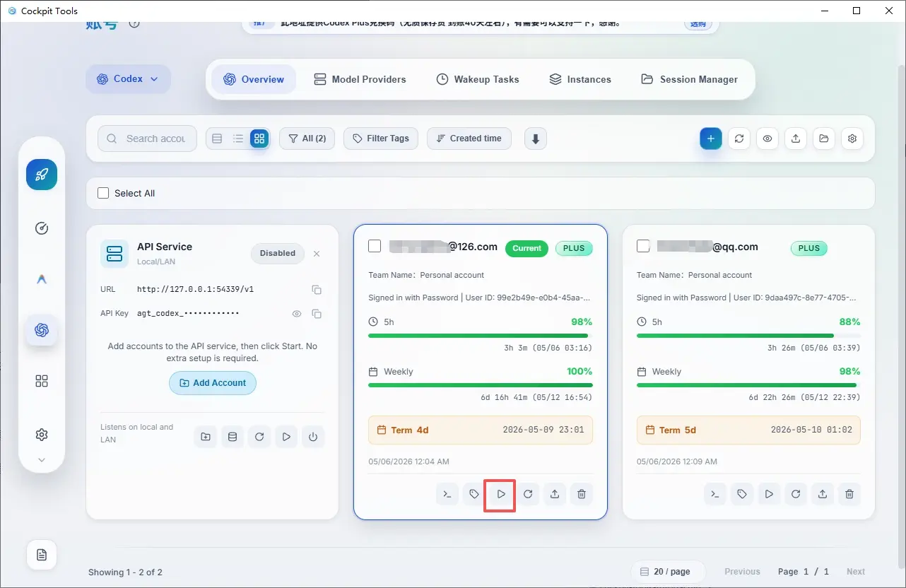Open the settings gear in sidebar

[42, 435]
